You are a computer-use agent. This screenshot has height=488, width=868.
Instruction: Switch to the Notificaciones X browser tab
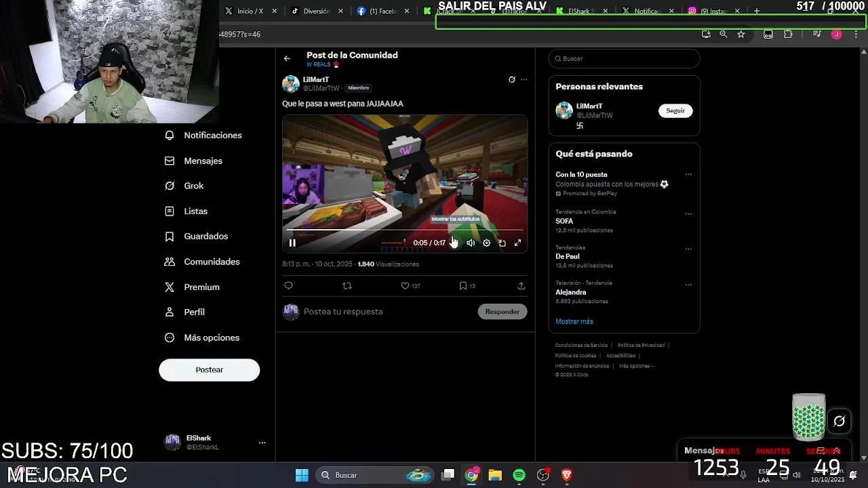coord(647,11)
